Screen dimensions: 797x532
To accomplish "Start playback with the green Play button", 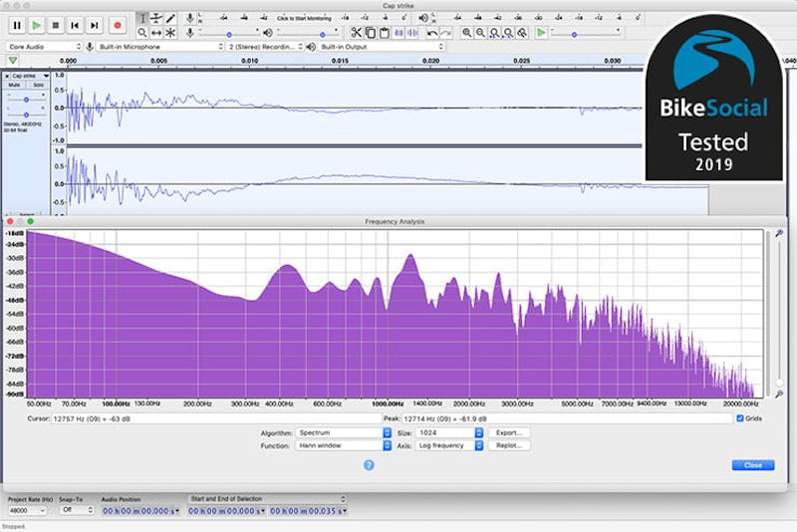I will pyautogui.click(x=36, y=25).
